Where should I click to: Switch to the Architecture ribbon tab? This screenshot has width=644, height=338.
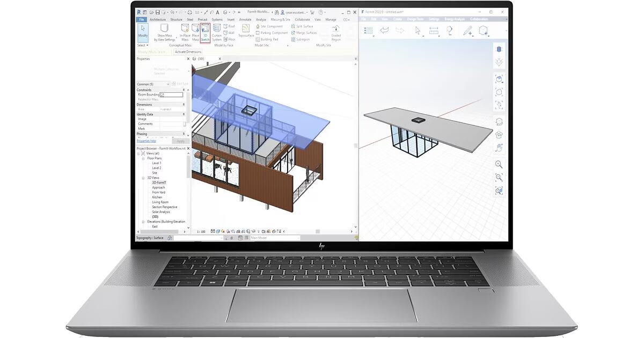[x=158, y=19]
